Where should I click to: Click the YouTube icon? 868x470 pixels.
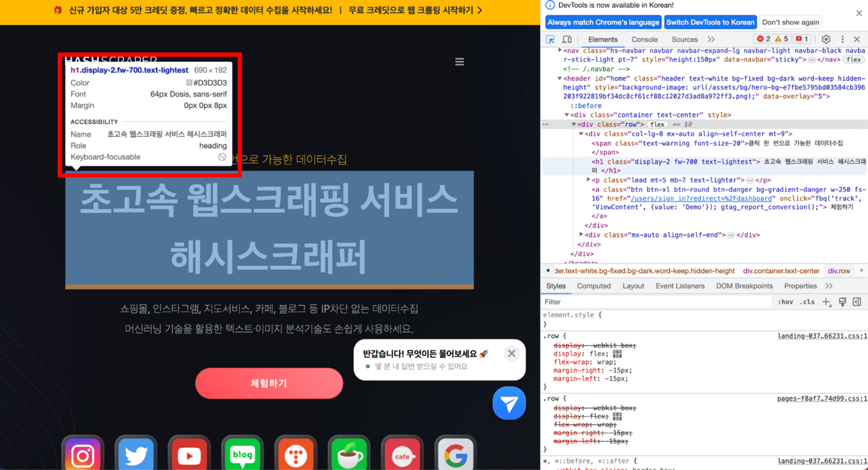(189, 455)
